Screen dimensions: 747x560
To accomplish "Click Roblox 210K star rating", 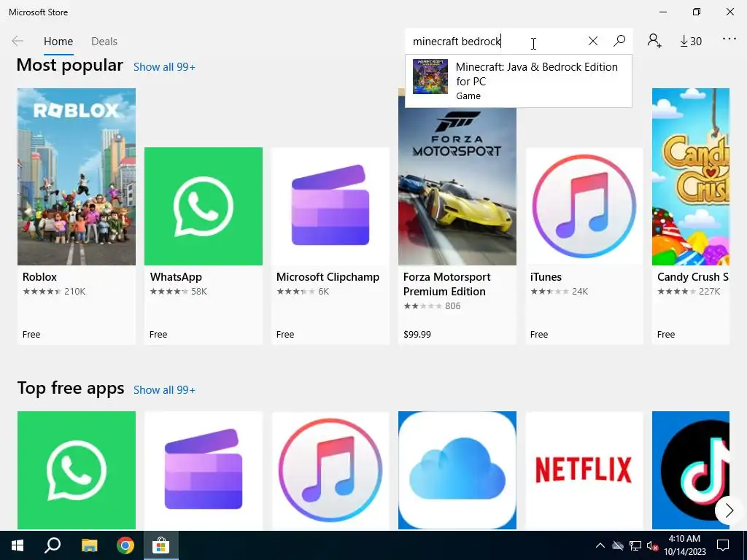I will pos(54,292).
